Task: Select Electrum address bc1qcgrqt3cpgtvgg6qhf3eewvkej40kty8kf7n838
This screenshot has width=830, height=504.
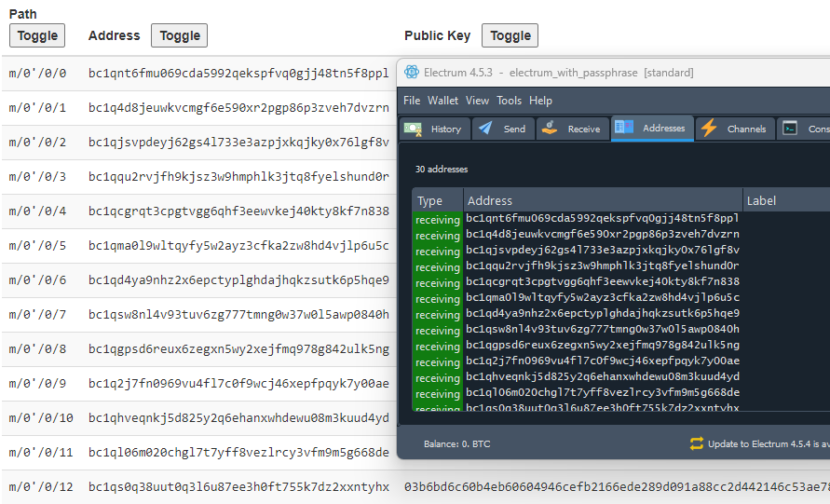Action: pos(603,281)
